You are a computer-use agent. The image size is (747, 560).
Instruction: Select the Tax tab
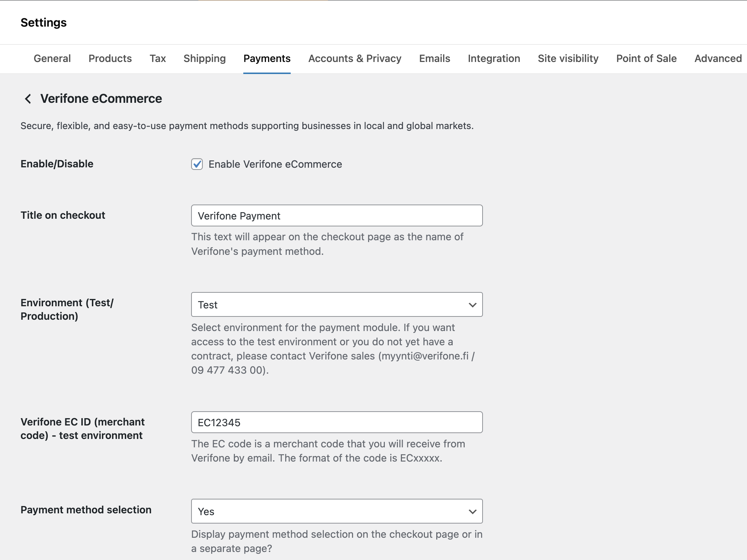(157, 58)
